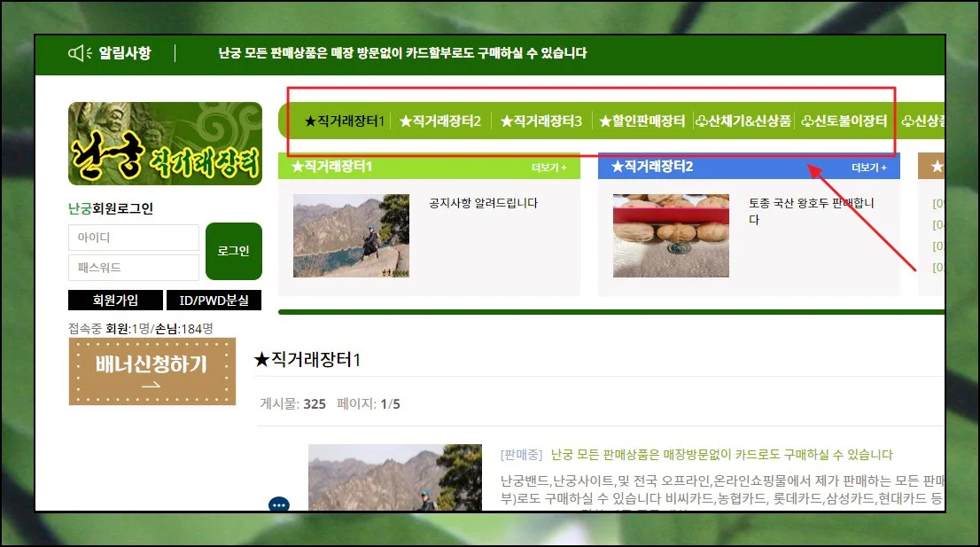Click the 난궁 직거래장터 logo image
Viewport: 980px width, 547px height.
165,144
